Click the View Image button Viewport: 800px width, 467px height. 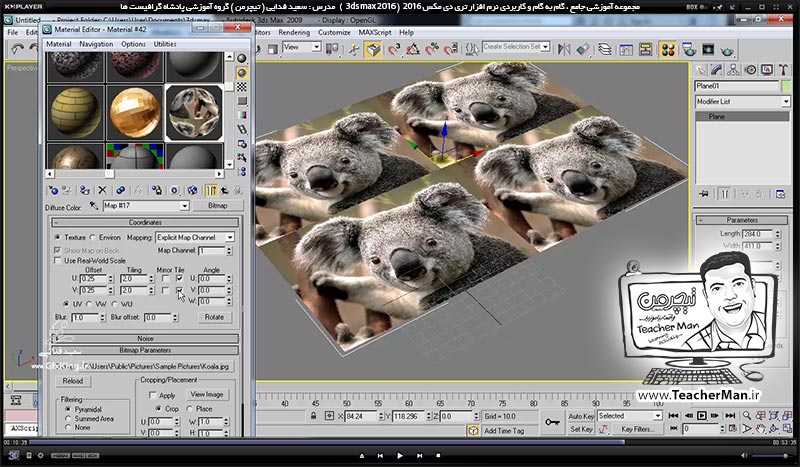[207, 395]
